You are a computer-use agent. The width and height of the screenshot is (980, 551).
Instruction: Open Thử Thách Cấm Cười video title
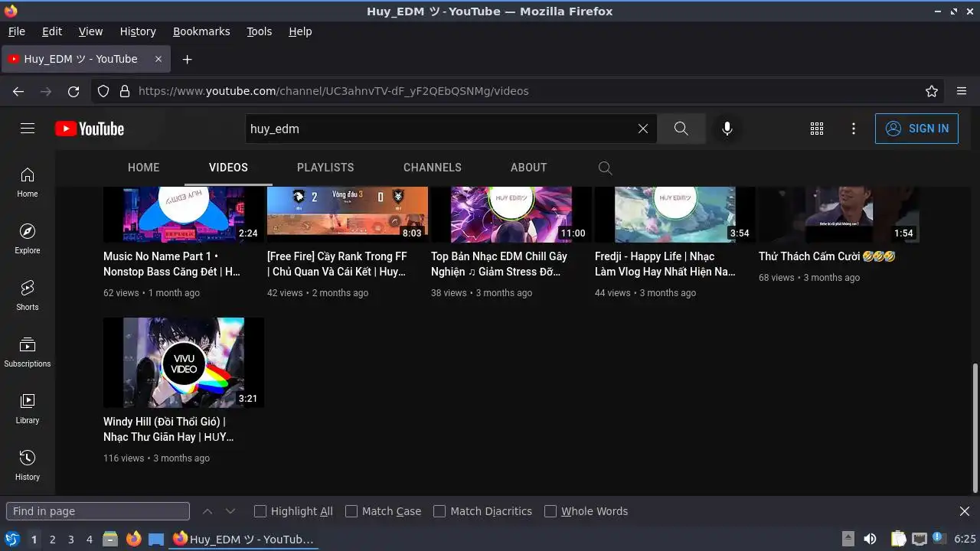coord(827,256)
